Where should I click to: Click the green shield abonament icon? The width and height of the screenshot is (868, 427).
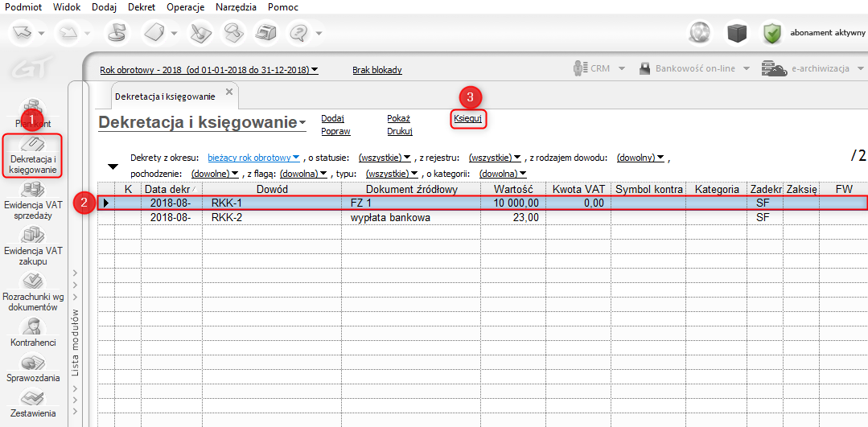click(772, 34)
